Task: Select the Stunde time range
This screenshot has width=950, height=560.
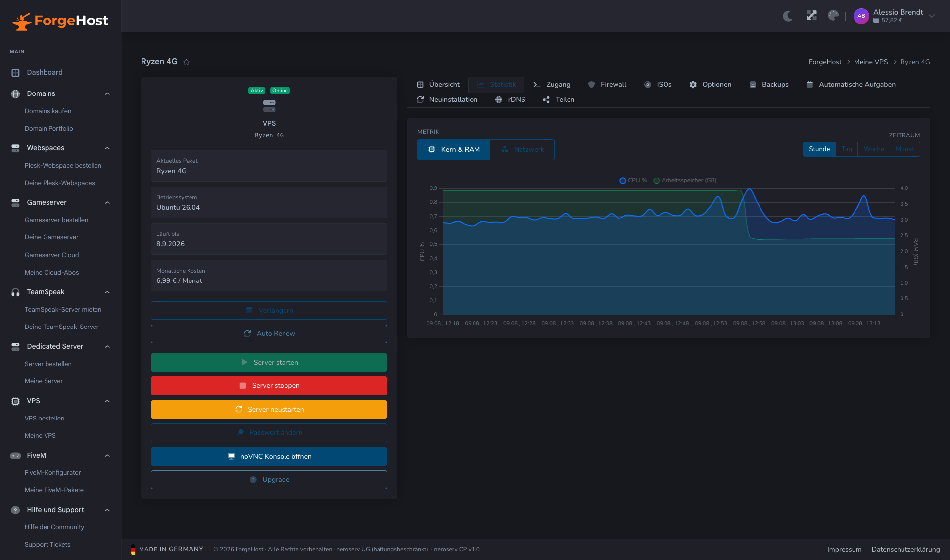Action: [x=819, y=149]
